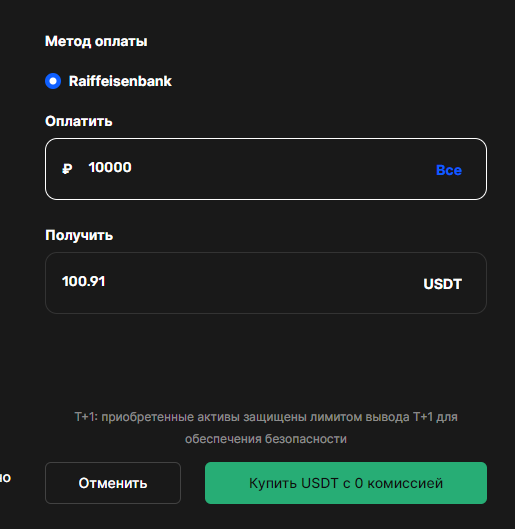The width and height of the screenshot is (515, 529).
Task: Click empty space inside the Получить box
Action: pos(263,283)
